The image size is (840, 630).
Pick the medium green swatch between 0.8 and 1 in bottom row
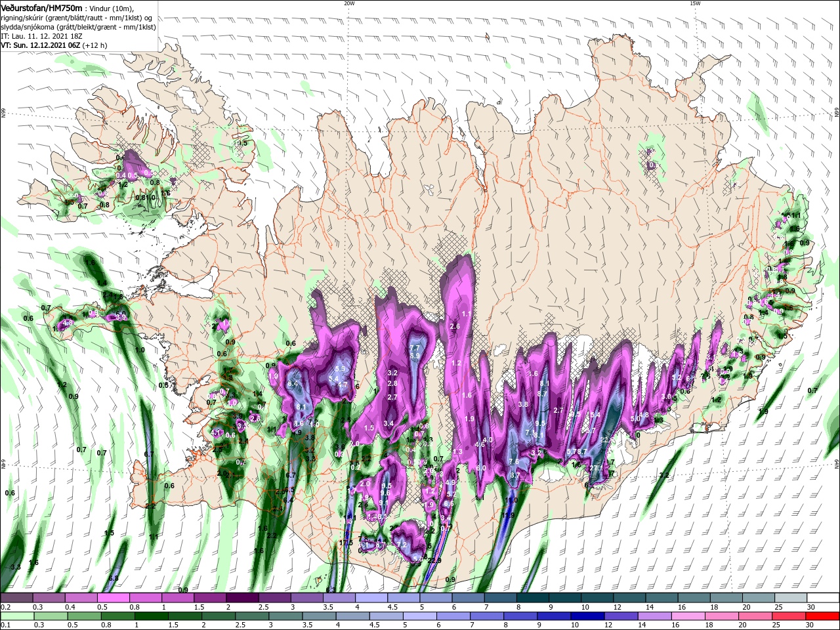tap(117, 616)
